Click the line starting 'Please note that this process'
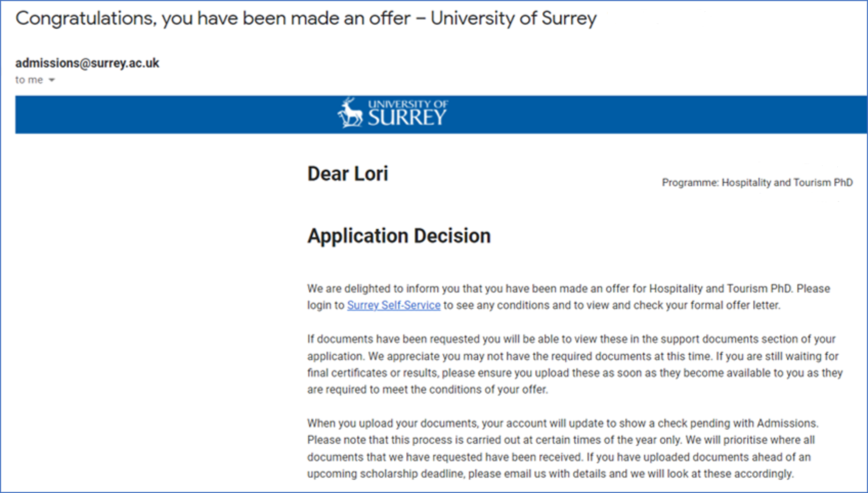Viewport: 868px width, 493px height. point(561,440)
